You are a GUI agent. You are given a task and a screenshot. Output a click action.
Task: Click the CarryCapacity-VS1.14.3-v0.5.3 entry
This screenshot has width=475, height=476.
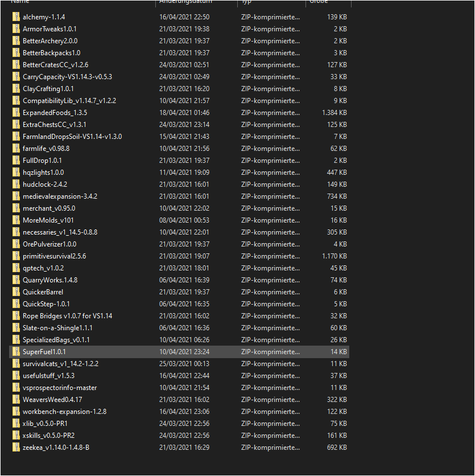[67, 77]
